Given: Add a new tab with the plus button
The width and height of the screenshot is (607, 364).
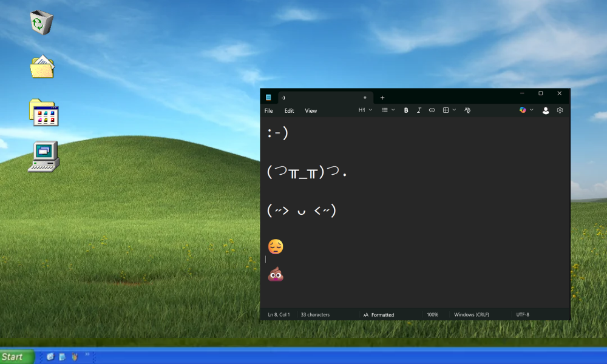Looking at the screenshot, I should (x=382, y=98).
